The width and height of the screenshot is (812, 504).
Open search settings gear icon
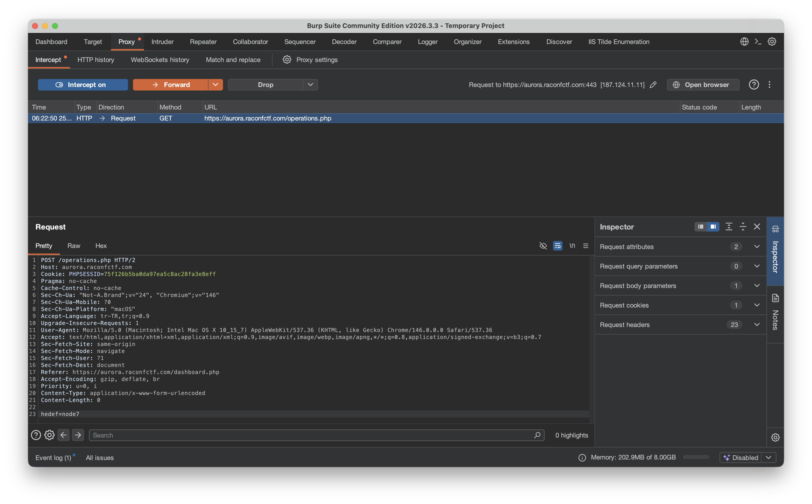[x=49, y=435]
